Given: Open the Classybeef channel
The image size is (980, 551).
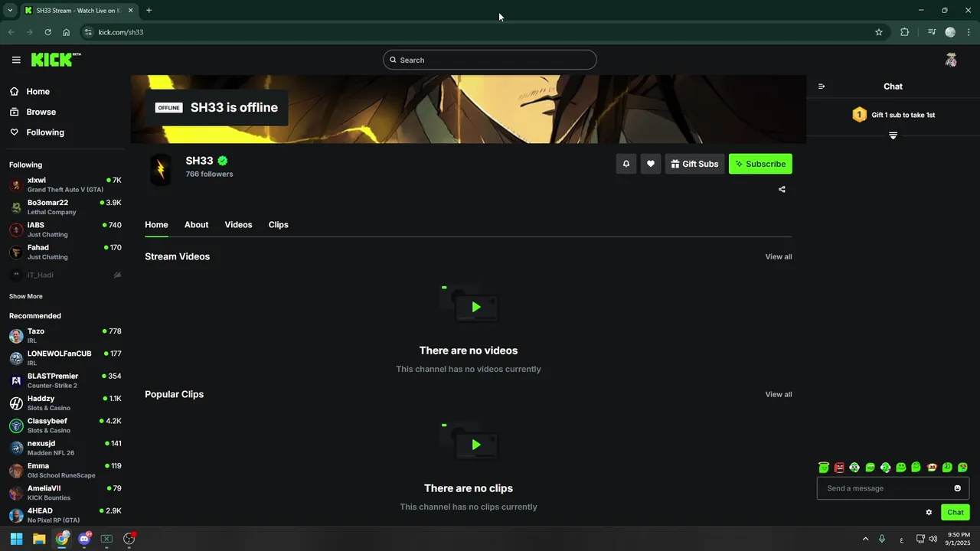Looking at the screenshot, I should pos(65,425).
